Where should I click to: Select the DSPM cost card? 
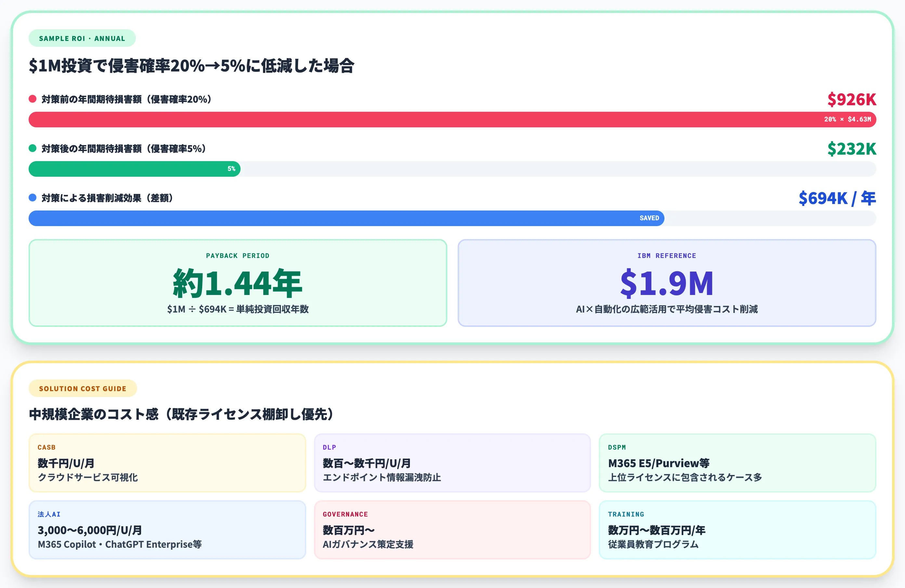point(738,463)
